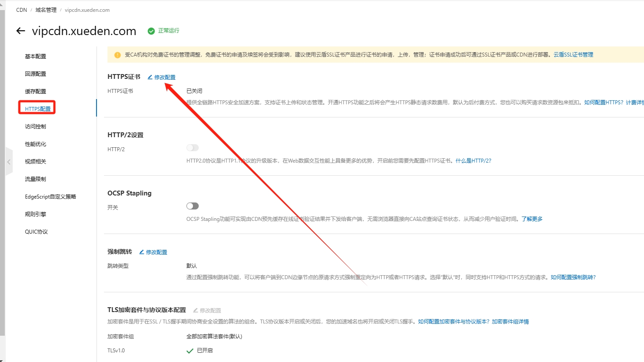Click the pencil icon next to HTTPS证书

pos(150,77)
